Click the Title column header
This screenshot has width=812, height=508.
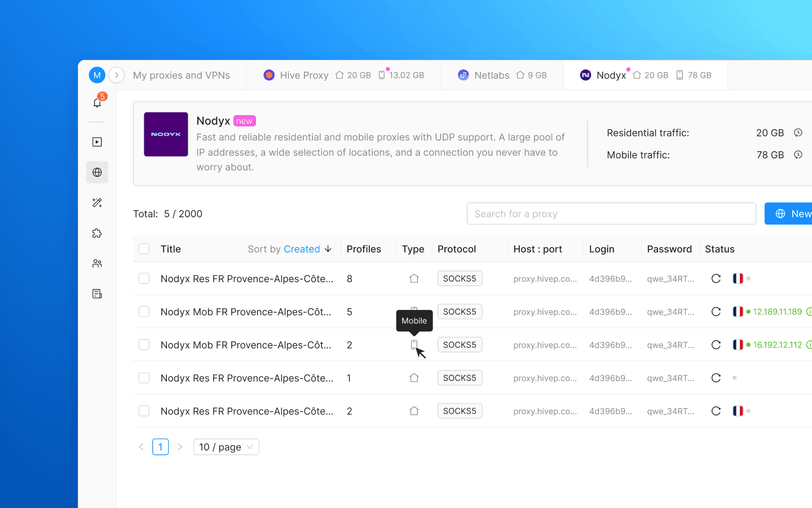click(x=171, y=249)
